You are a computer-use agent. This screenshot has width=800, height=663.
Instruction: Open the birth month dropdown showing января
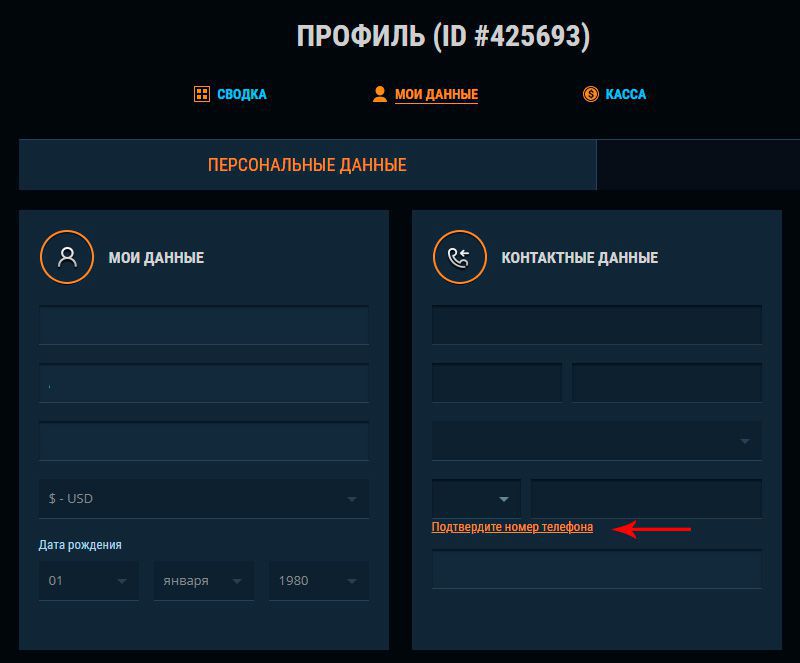tap(203, 580)
